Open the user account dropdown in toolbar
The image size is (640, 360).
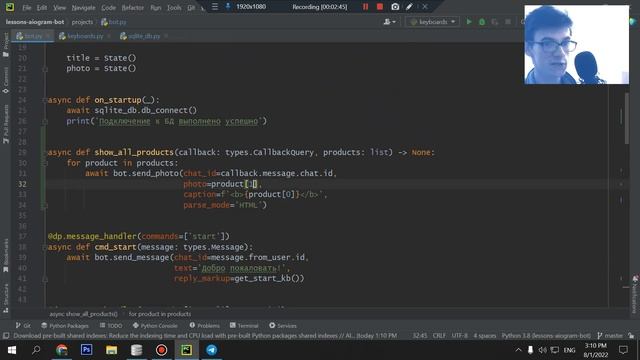coord(389,22)
